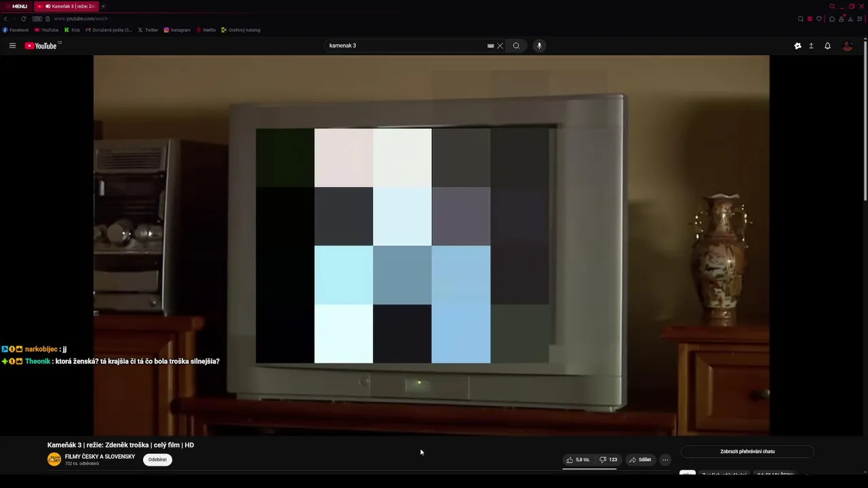868x488 pixels.
Task: Select the Kameňák 3 browser tab
Action: pos(66,6)
